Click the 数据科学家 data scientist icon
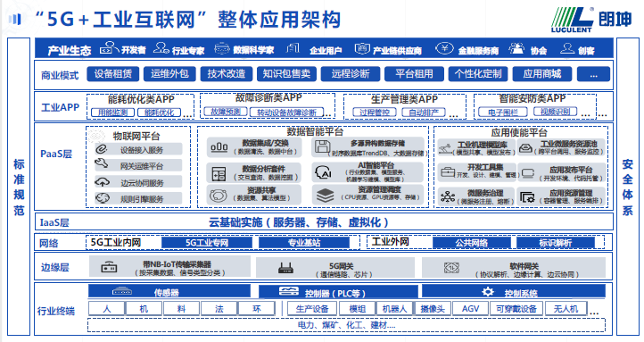 tap(222, 48)
